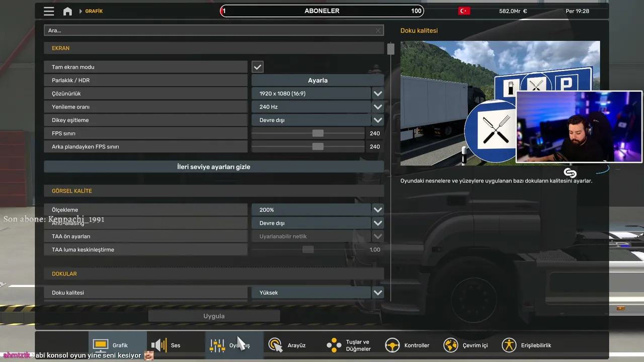Expand the Anti-aliasing dropdown

317,223
